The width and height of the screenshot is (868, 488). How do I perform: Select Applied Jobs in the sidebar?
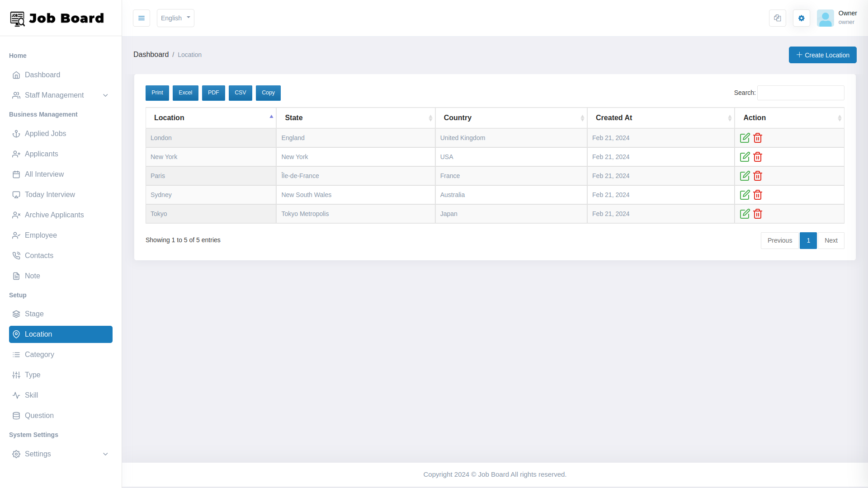[x=45, y=133]
